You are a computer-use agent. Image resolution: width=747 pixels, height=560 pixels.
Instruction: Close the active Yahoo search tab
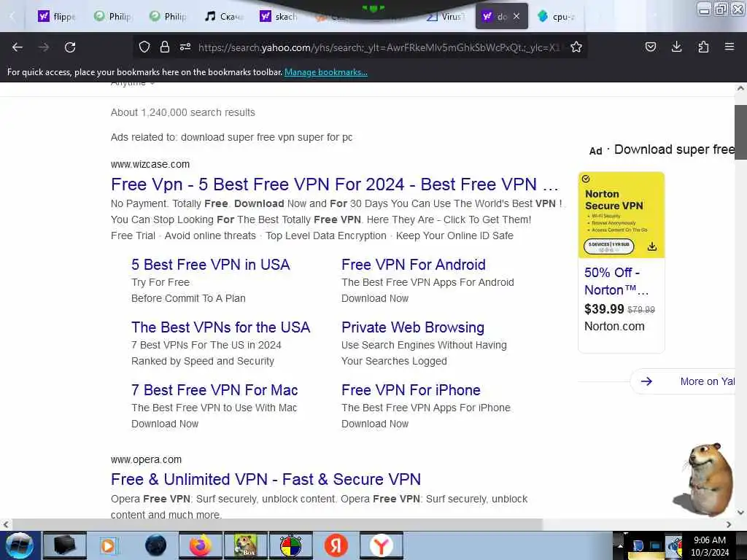tap(516, 17)
